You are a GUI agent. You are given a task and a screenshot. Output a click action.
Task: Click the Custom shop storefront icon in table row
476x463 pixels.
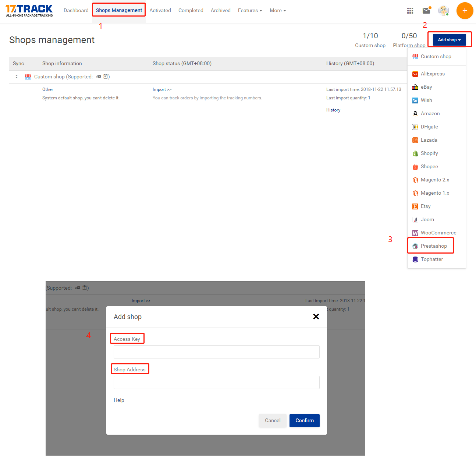click(x=28, y=77)
